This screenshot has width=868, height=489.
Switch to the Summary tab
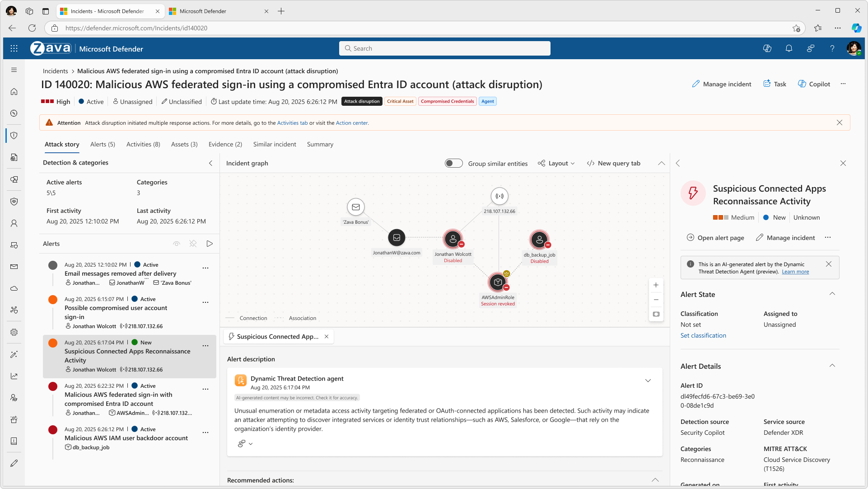(320, 144)
